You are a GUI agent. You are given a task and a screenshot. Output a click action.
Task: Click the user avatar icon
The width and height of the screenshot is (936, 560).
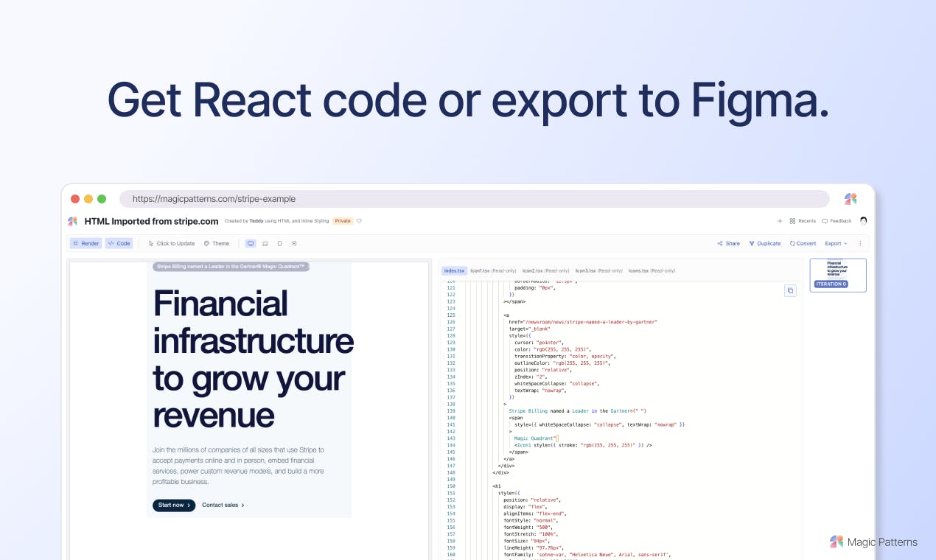click(x=863, y=220)
